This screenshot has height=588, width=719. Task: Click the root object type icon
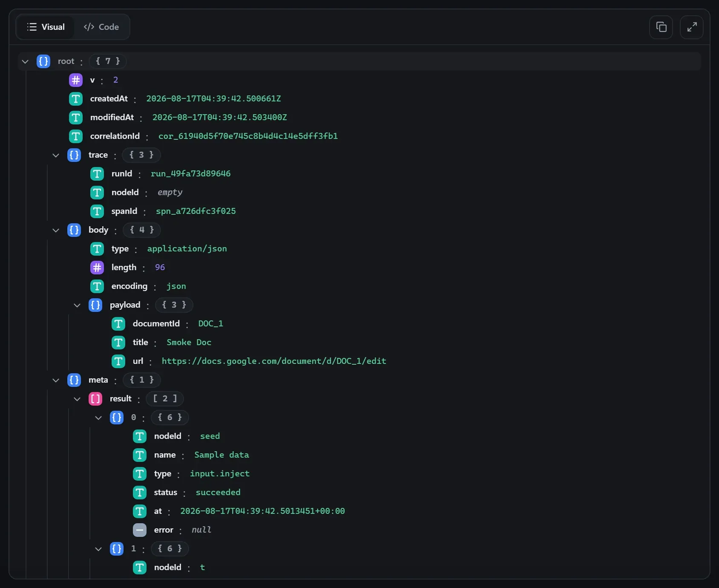43,61
